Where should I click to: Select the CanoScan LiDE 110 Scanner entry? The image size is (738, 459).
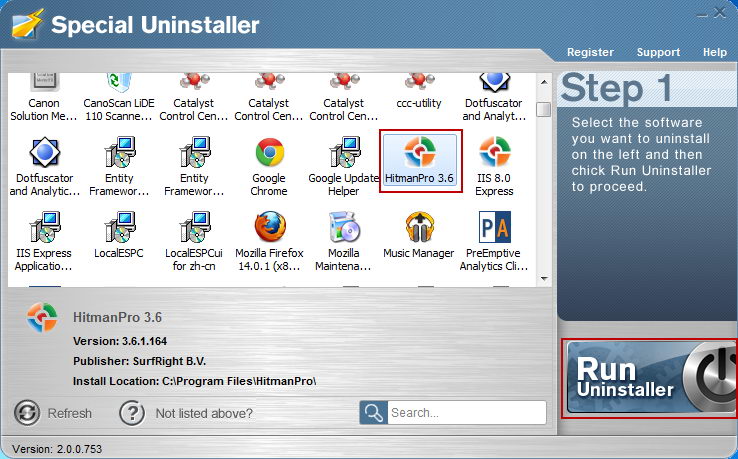tap(119, 97)
